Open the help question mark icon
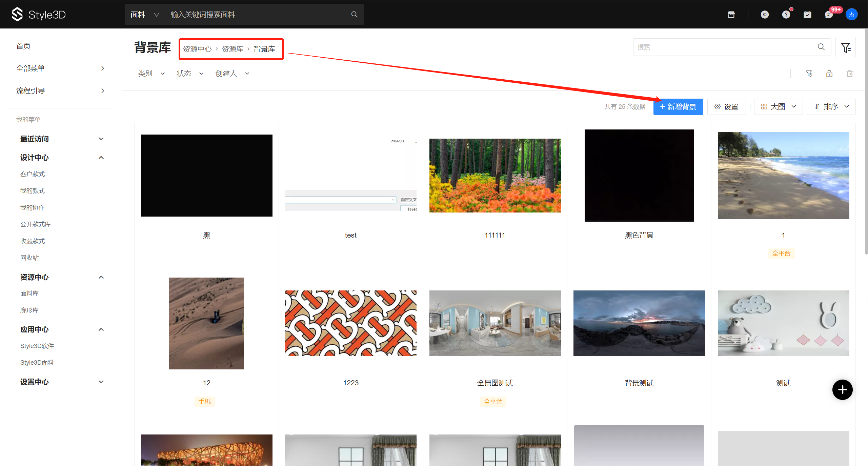 click(x=786, y=14)
